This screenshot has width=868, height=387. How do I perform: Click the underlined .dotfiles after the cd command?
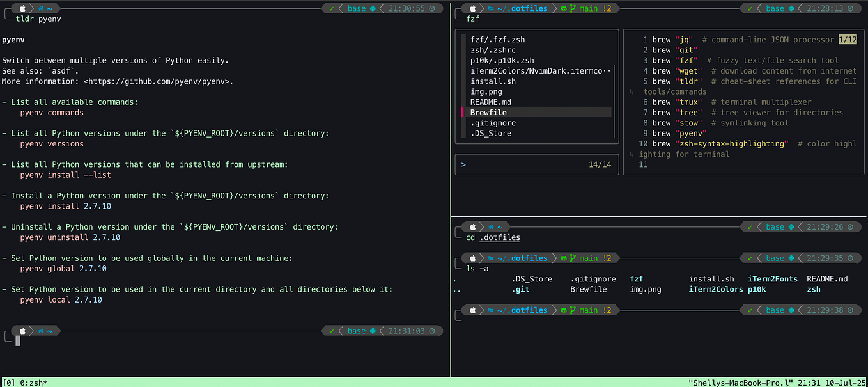coord(500,237)
